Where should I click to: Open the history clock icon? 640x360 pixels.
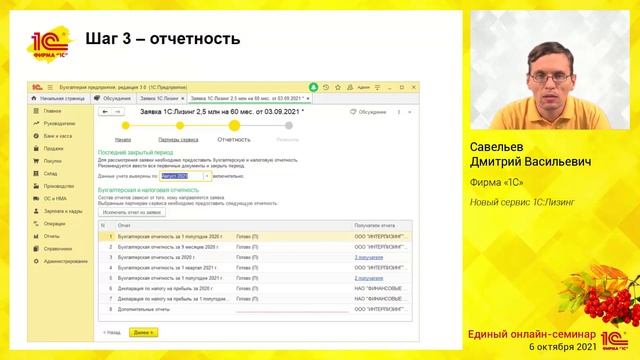tap(326, 87)
